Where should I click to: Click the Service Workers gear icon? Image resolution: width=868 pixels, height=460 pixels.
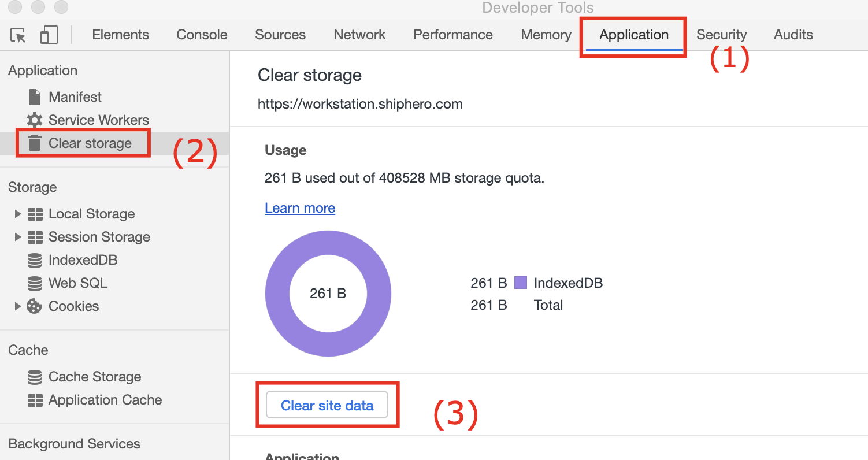click(35, 120)
